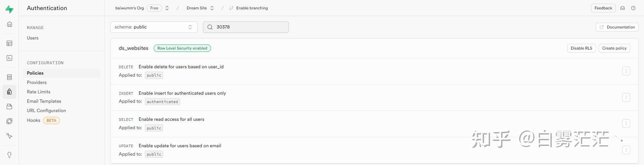The width and height of the screenshot is (644, 165).
Task: Open the Dream Site project switcher chevrons
Action: (x=212, y=8)
